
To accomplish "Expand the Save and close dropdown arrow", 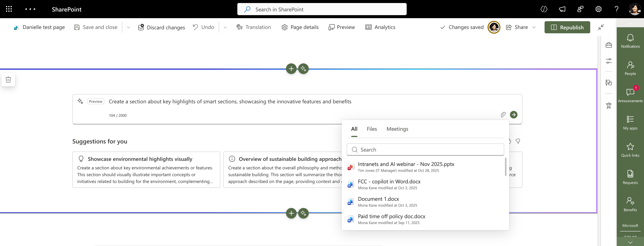I will 128,27.
